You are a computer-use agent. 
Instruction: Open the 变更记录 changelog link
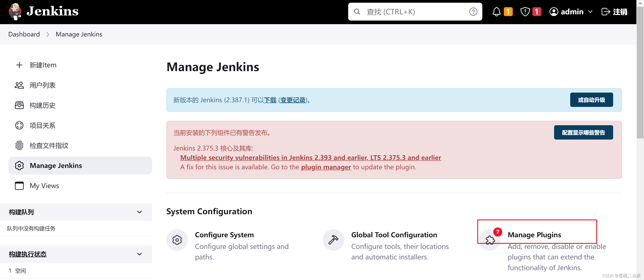(x=293, y=100)
